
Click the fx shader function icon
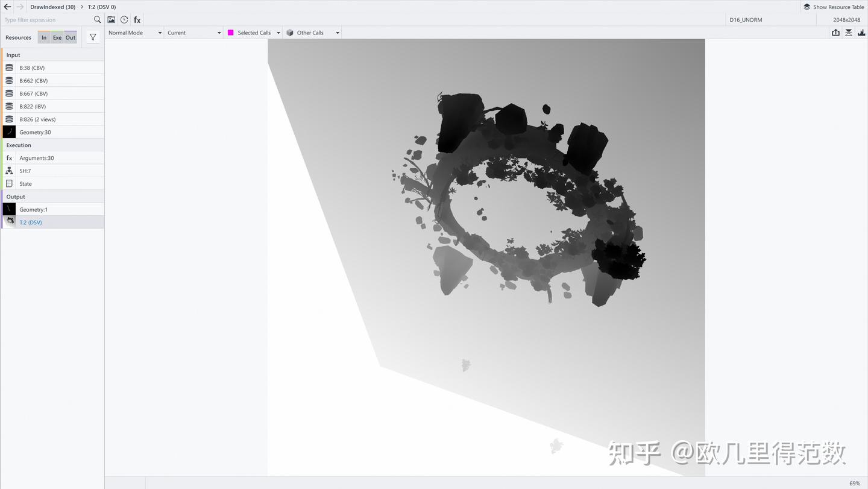[137, 20]
